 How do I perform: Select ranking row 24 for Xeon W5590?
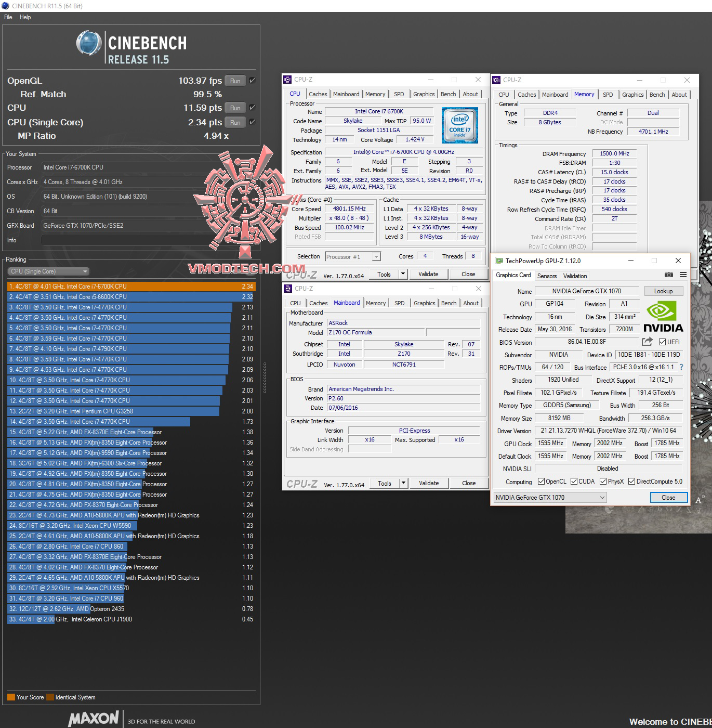(131, 526)
